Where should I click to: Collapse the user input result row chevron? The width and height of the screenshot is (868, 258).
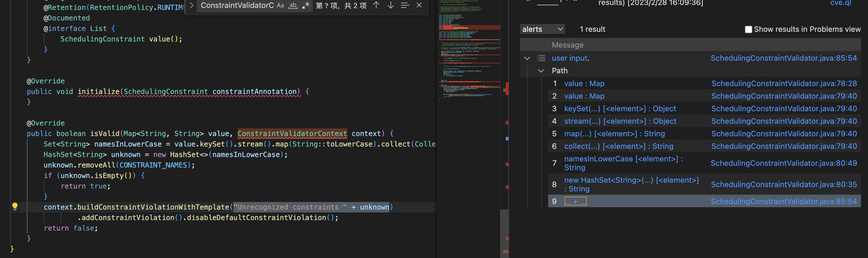tap(527, 58)
